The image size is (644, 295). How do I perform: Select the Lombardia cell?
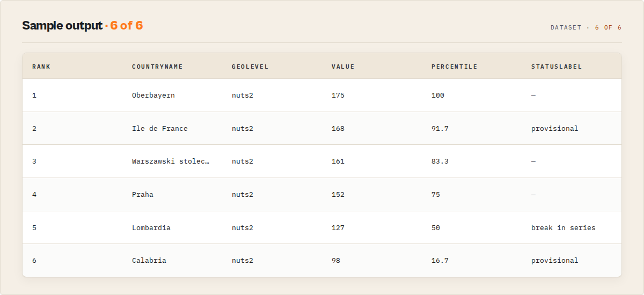coord(151,228)
